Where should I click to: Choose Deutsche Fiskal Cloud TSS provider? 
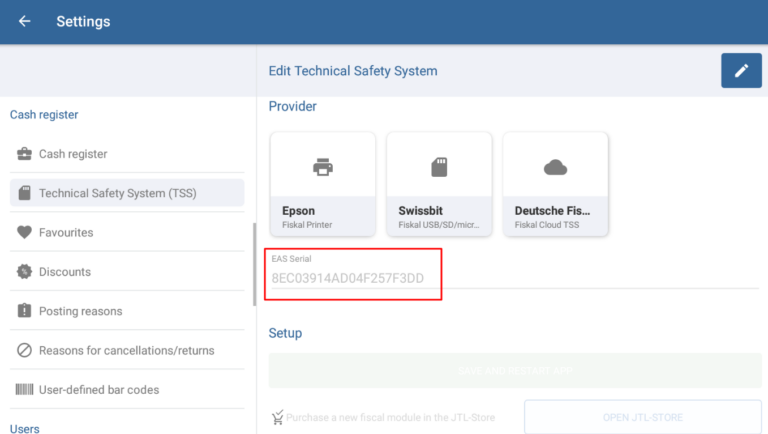[555, 217]
